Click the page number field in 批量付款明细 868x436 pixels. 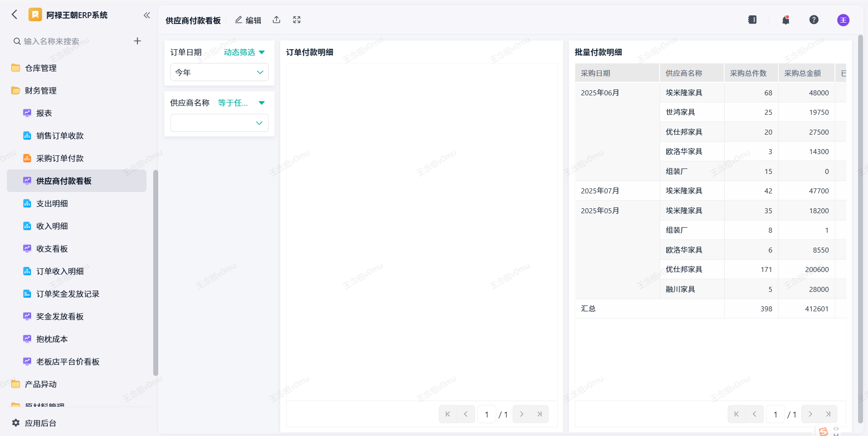coord(776,414)
